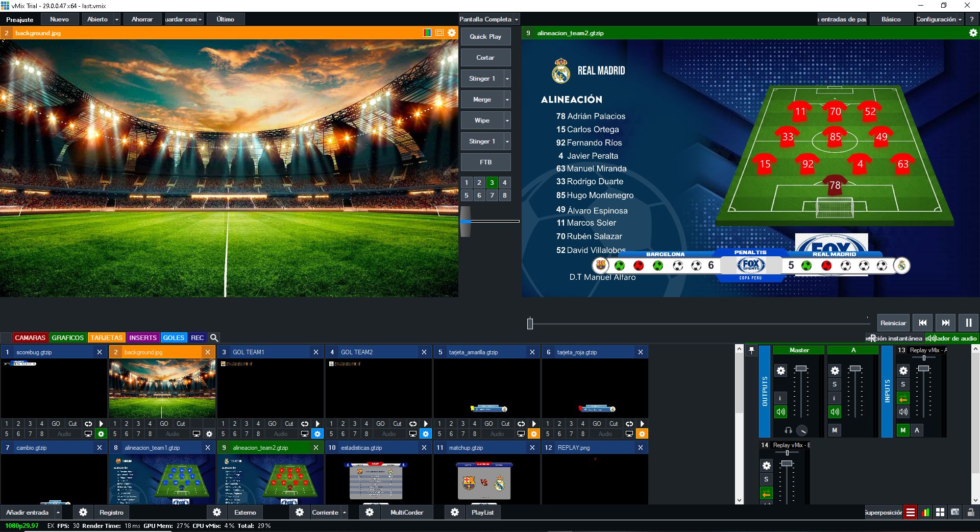The height and width of the screenshot is (532, 980).
Task: Expand Añadir entrada arrow
Action: point(58,512)
